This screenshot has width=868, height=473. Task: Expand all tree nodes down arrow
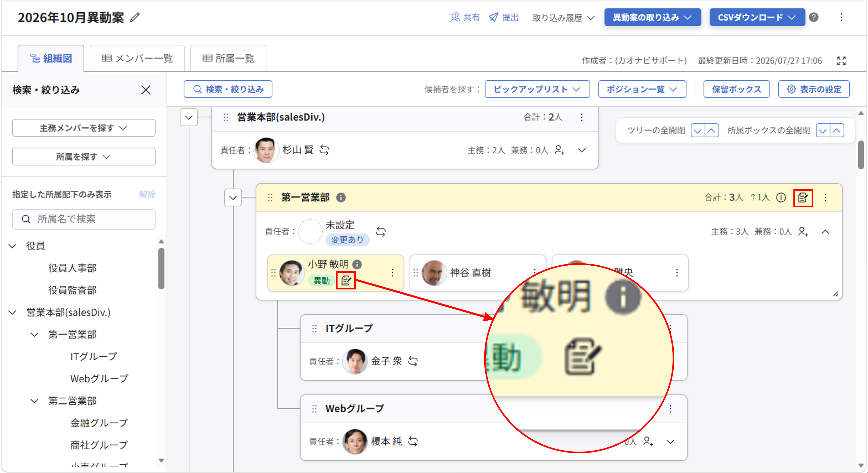coord(698,130)
